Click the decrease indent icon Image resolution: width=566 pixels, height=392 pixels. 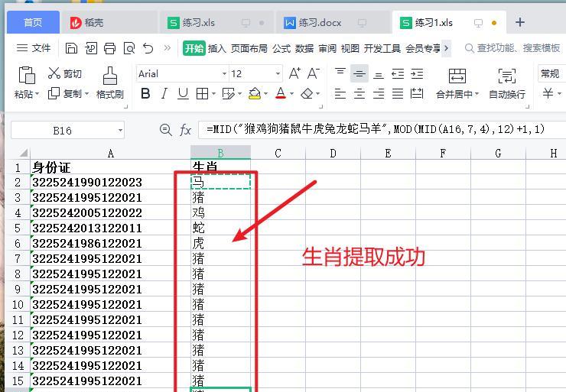coord(398,73)
